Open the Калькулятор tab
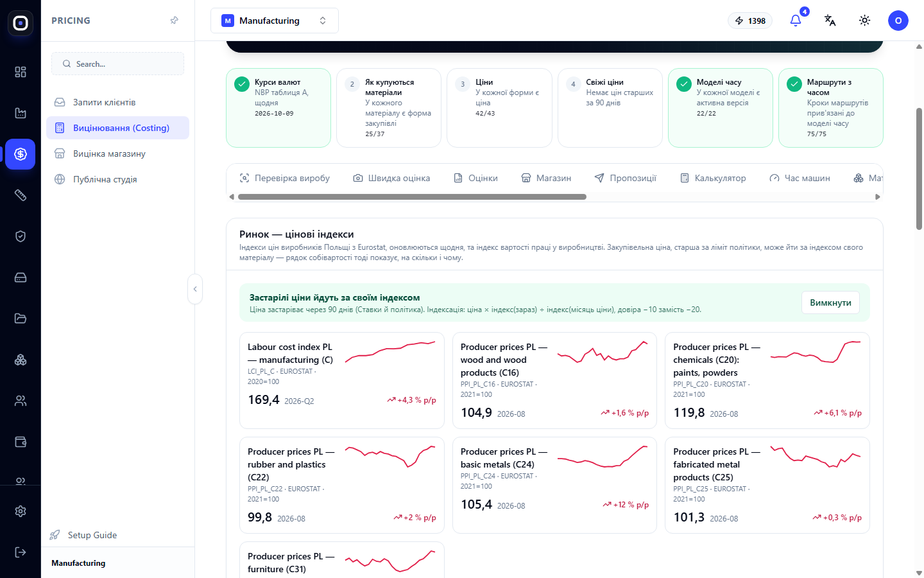This screenshot has height=578, width=924. (x=713, y=178)
